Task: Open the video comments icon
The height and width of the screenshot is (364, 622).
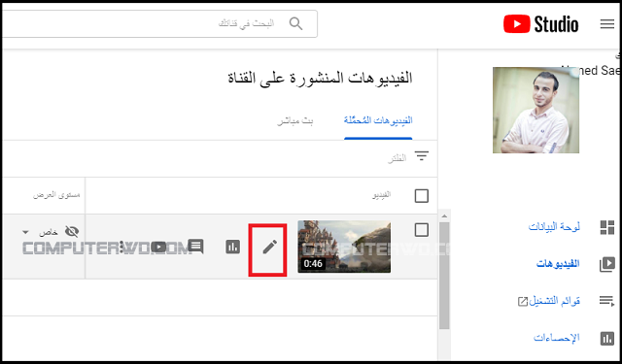Action: (195, 247)
